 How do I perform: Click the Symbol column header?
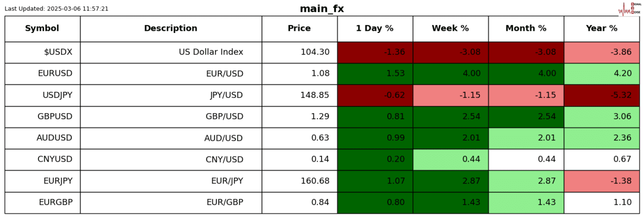42,28
